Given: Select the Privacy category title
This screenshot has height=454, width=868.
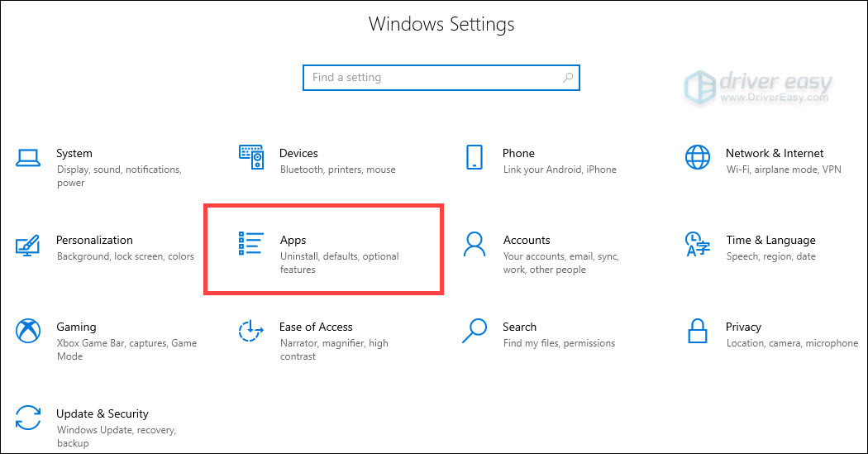Looking at the screenshot, I should [x=743, y=327].
